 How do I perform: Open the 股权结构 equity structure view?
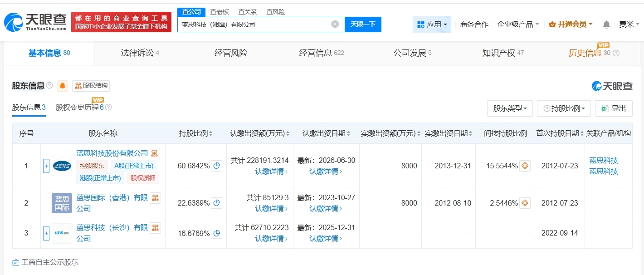click(91, 86)
